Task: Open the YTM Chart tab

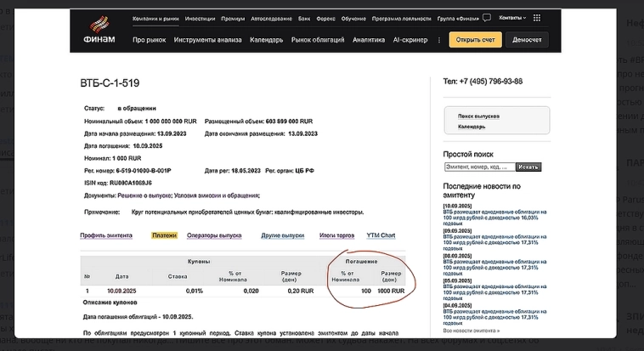Action: (x=381, y=235)
